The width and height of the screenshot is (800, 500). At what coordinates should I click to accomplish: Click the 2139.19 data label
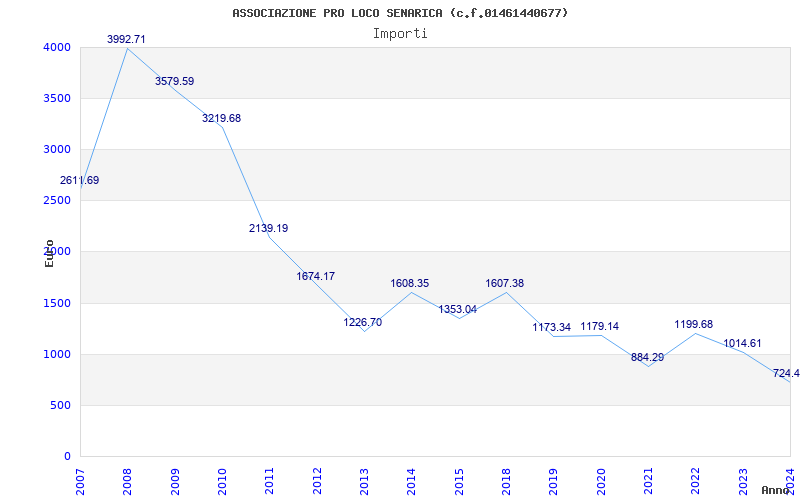(268, 229)
